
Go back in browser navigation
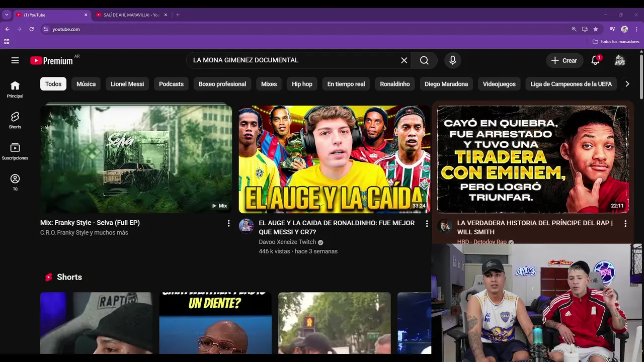pos(7,29)
